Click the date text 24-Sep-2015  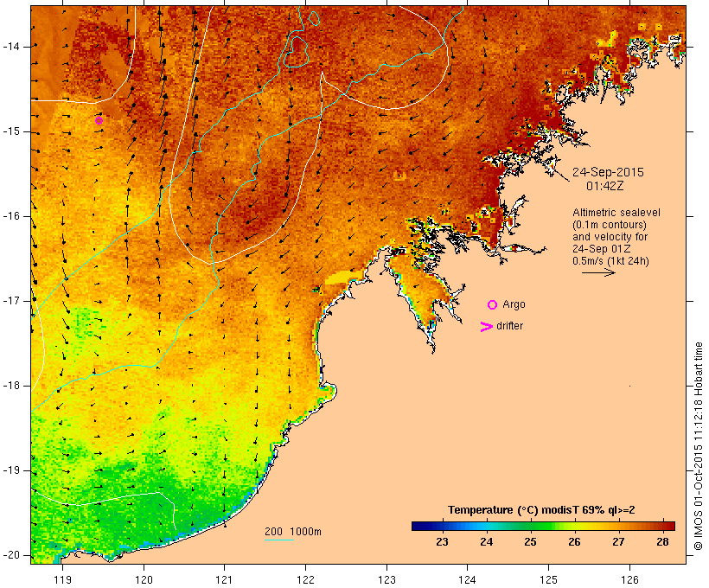click(x=608, y=172)
